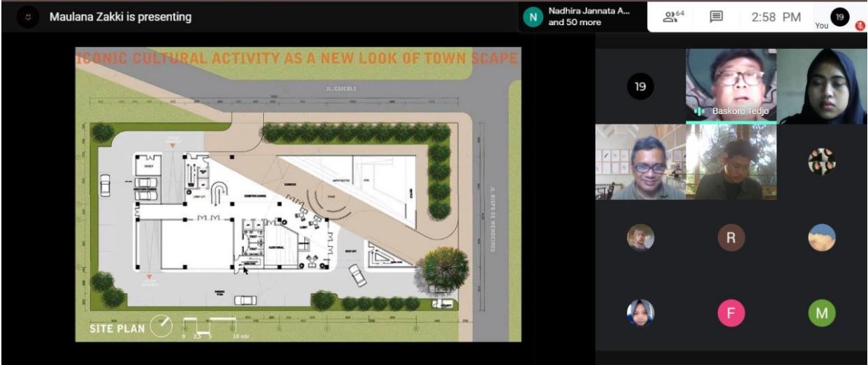
Task: Click the green 'N' avatar of Nadhira Jannata
Action: tap(533, 17)
